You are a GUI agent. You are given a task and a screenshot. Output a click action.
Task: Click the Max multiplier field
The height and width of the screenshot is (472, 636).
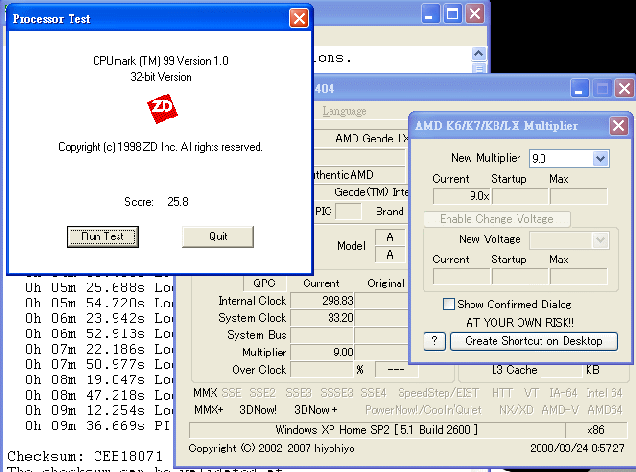coord(579,196)
